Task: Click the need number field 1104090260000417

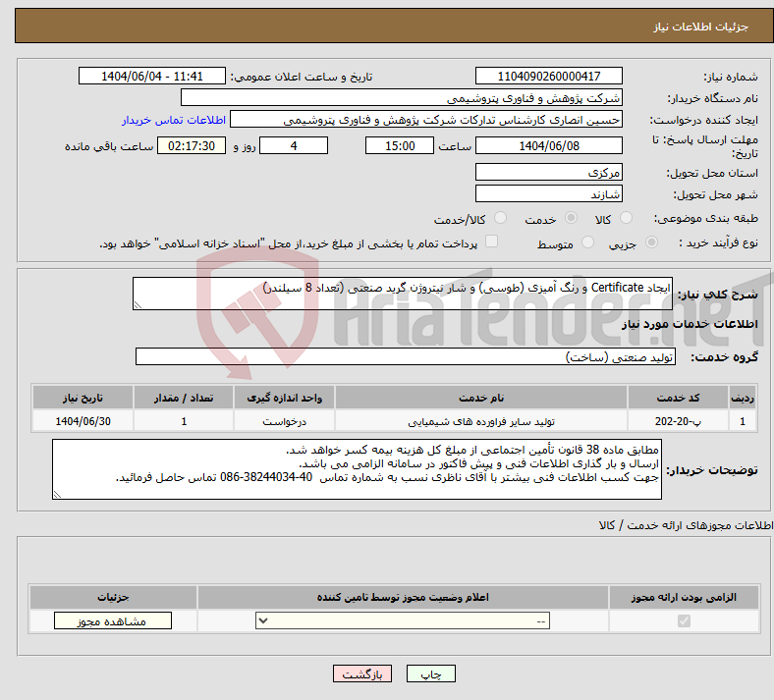Action: point(548,76)
